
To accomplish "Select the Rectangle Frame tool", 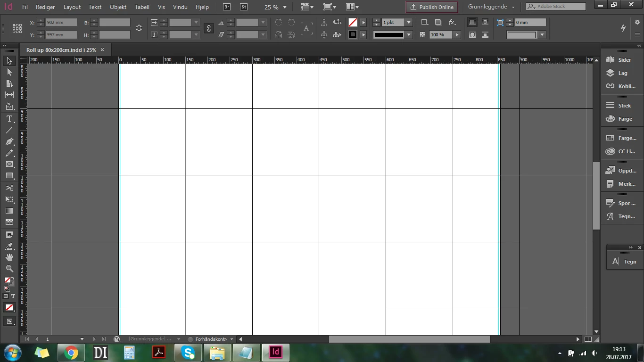I will coord(9,164).
